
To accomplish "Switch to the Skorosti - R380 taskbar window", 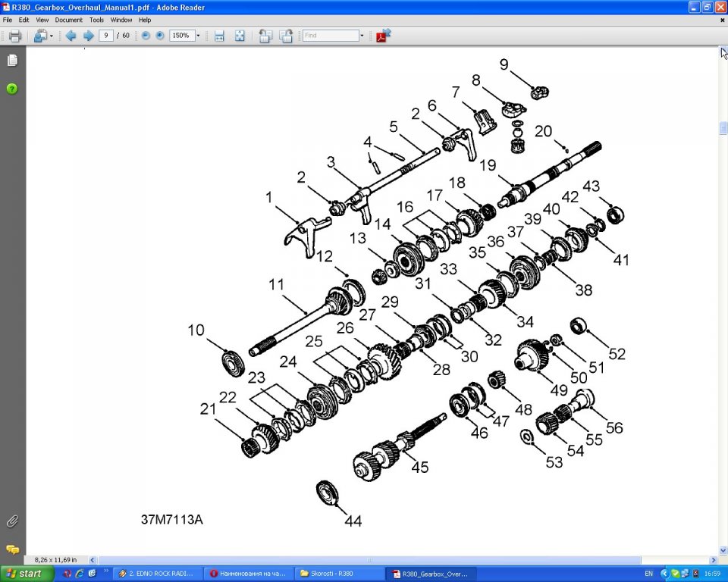I will point(338,574).
